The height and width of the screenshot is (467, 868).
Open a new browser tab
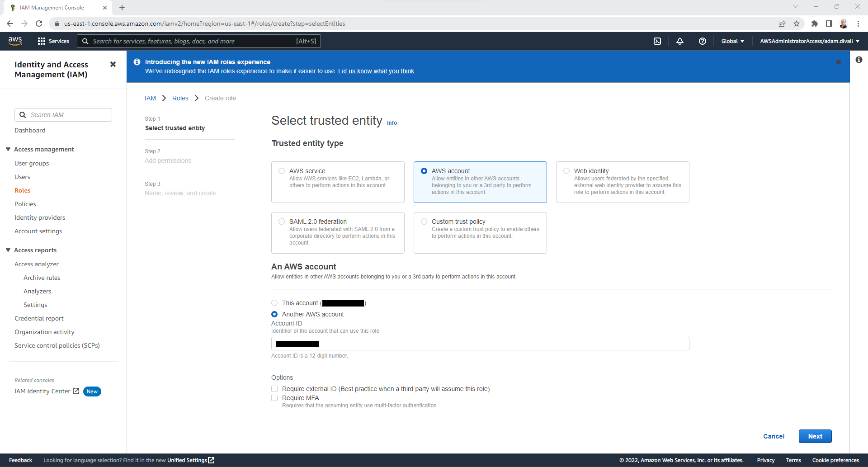(122, 8)
